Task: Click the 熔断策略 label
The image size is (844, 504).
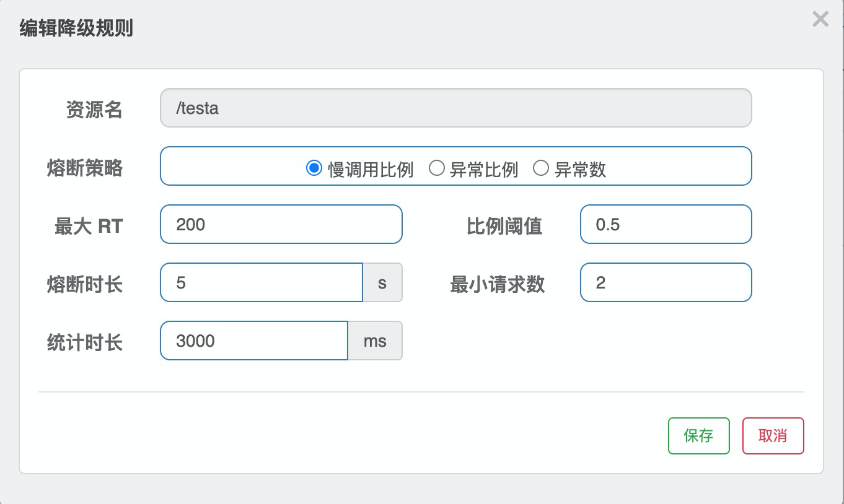Action: [x=85, y=168]
